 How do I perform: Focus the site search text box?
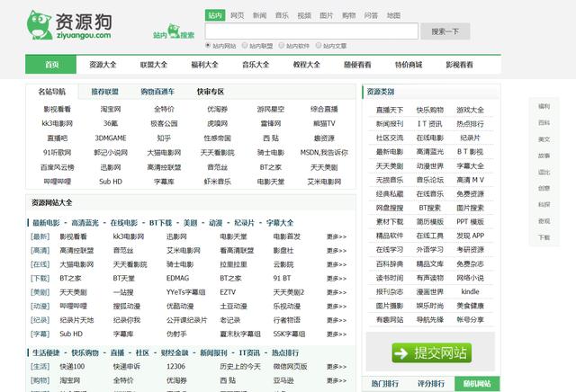[x=311, y=31]
